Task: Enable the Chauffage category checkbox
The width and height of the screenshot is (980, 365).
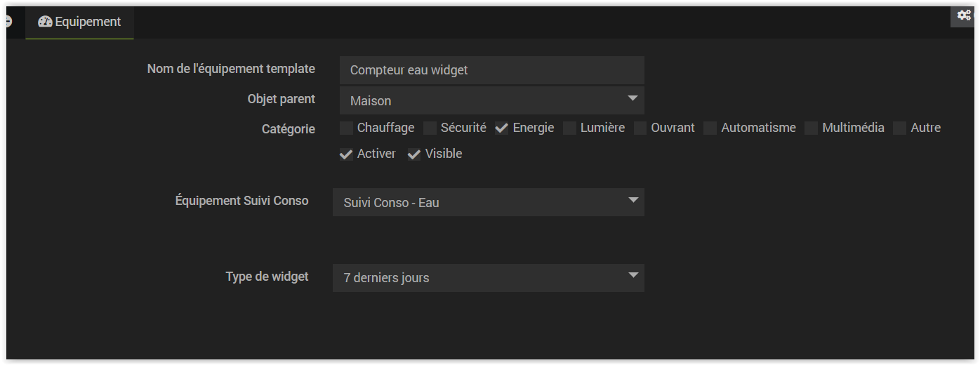Action: 346,128
